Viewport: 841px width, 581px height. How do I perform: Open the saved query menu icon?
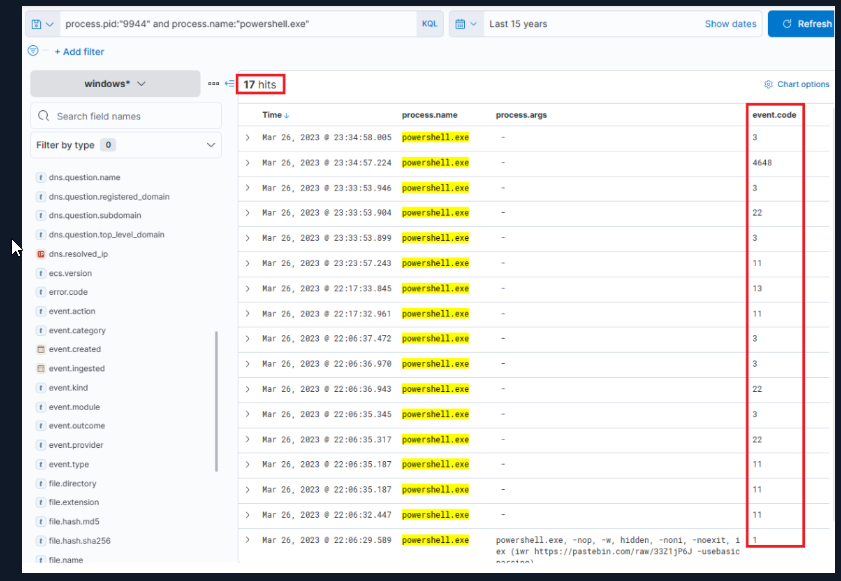[x=42, y=24]
